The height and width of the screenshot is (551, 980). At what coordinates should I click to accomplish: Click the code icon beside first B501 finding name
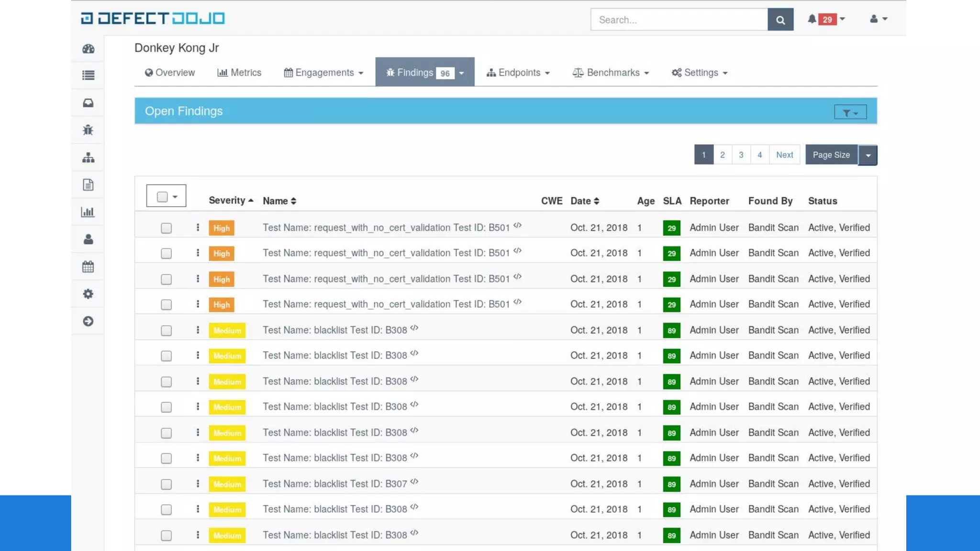click(517, 225)
